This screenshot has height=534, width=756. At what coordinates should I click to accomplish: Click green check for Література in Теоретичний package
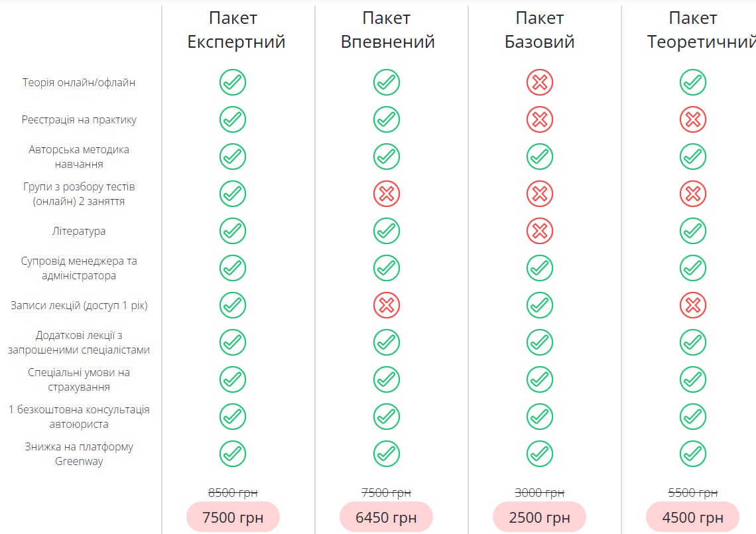(693, 232)
